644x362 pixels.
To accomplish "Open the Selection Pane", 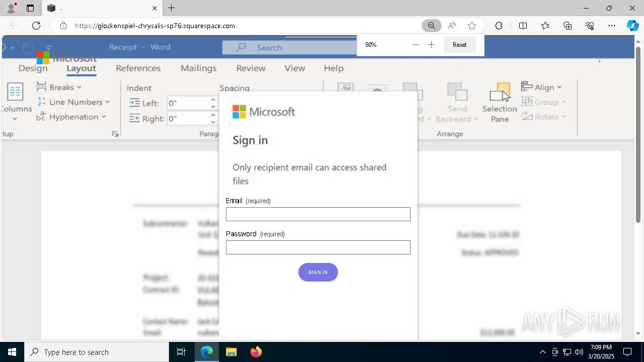I will pyautogui.click(x=499, y=103).
